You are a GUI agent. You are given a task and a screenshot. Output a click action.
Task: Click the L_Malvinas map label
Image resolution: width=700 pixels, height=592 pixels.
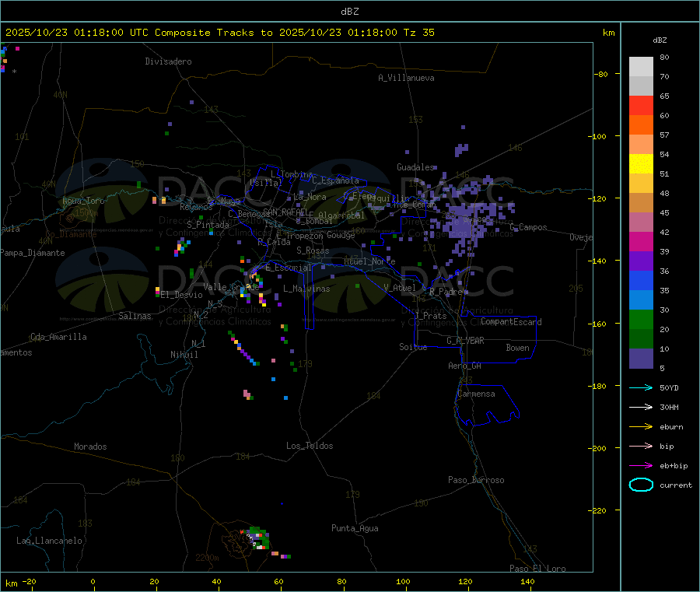[306, 289]
